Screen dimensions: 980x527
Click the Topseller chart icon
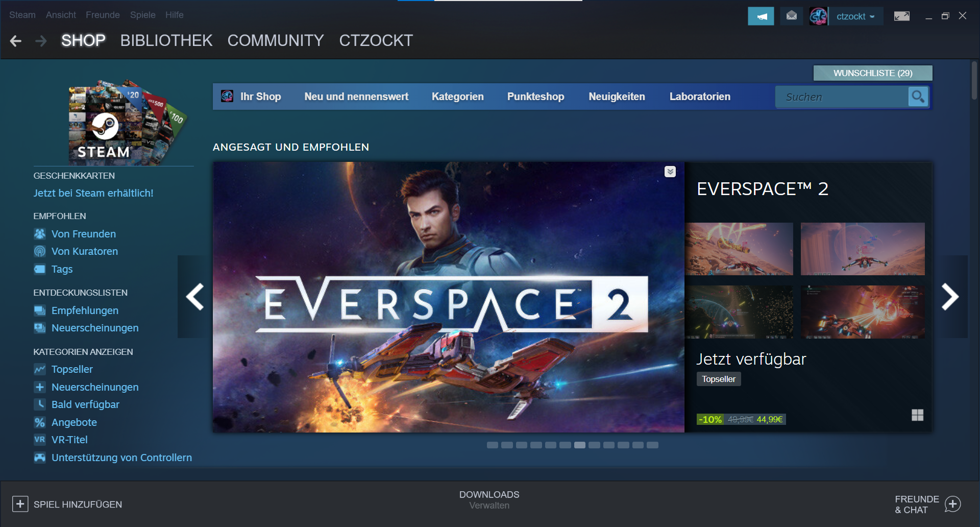[x=40, y=369]
